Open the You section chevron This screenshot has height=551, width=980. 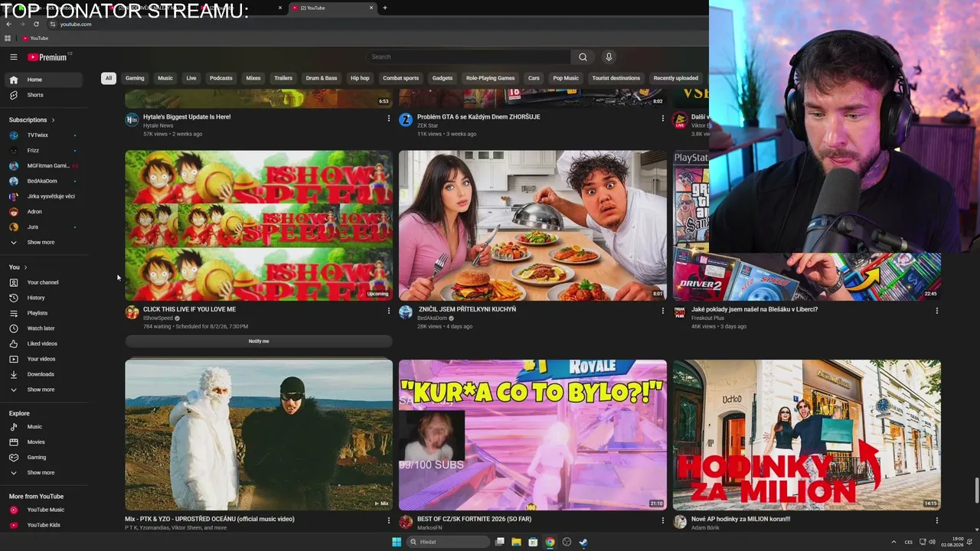click(x=25, y=267)
